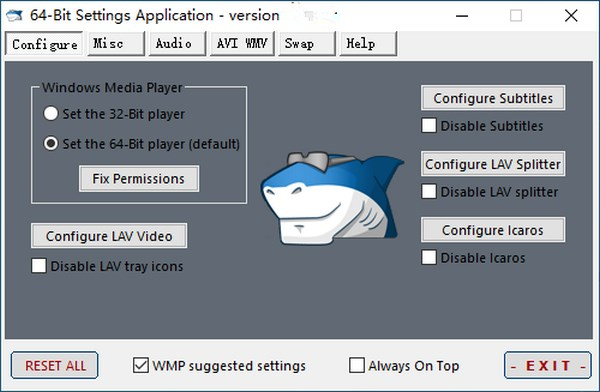
Task: Click the RESET ALL button
Action: (x=55, y=365)
